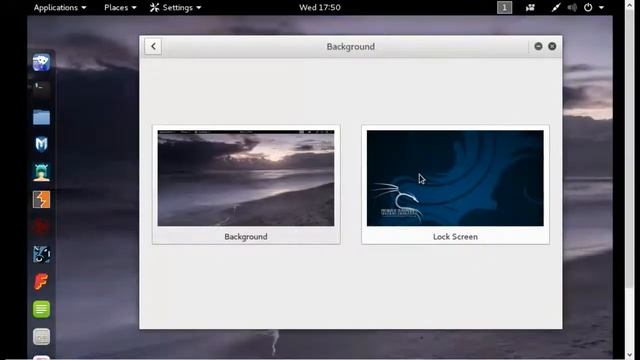
Task: Open Armitage from the dock
Action: 41,172
